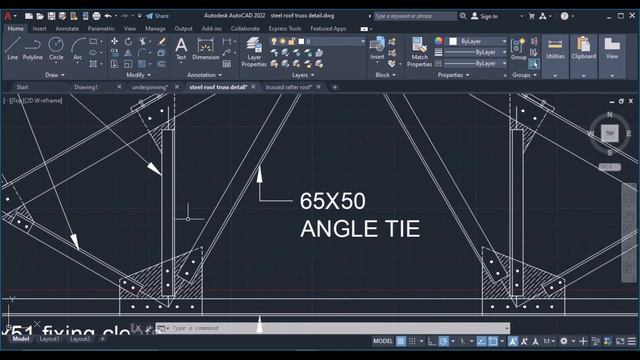Click the object color wheel swatch

tap(438, 41)
